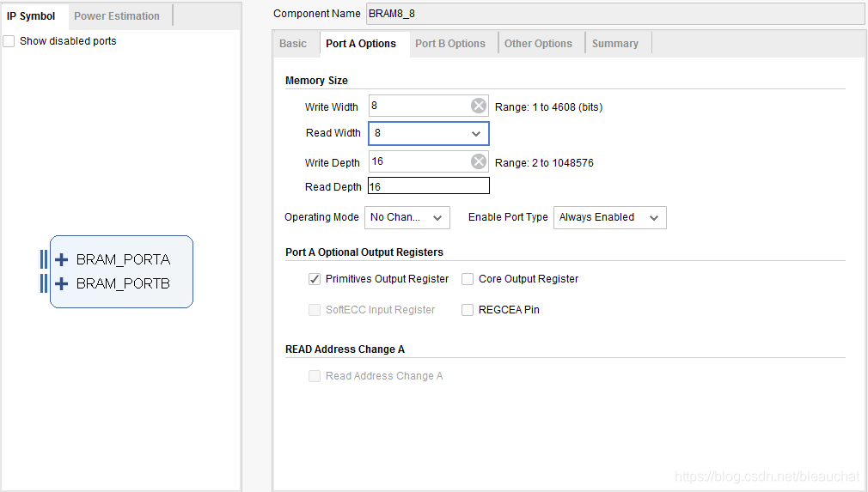Viewport: 868px width, 492px height.
Task: Uncheck Primitives Output Register
Action: 315,279
